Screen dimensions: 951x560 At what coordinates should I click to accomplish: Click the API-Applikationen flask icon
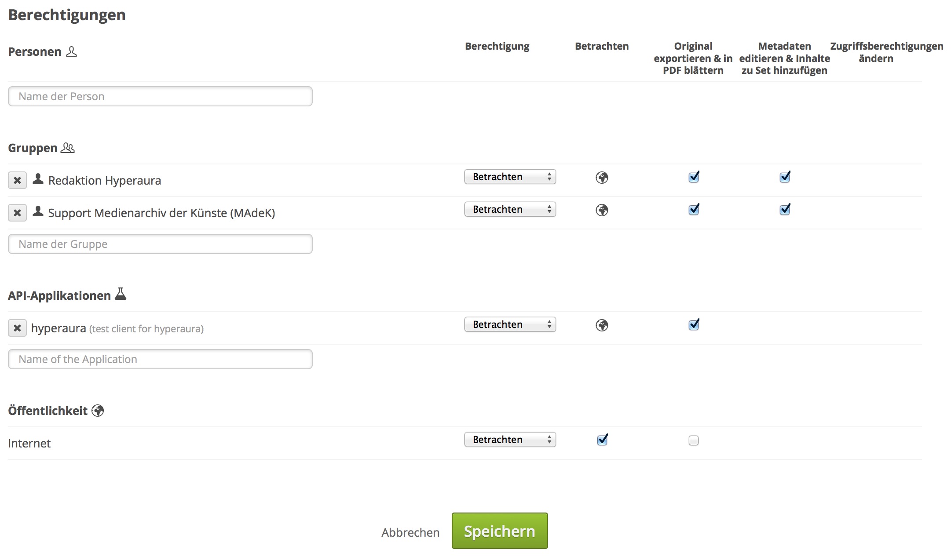click(120, 294)
